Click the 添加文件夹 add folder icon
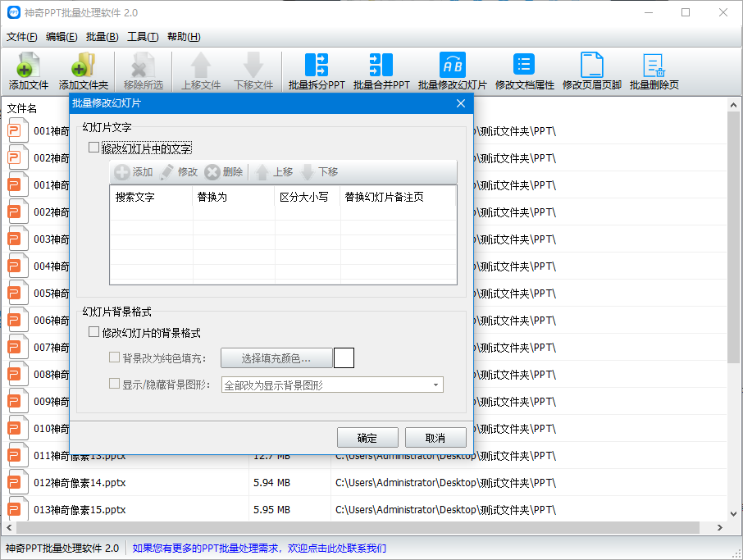 pos(84,65)
